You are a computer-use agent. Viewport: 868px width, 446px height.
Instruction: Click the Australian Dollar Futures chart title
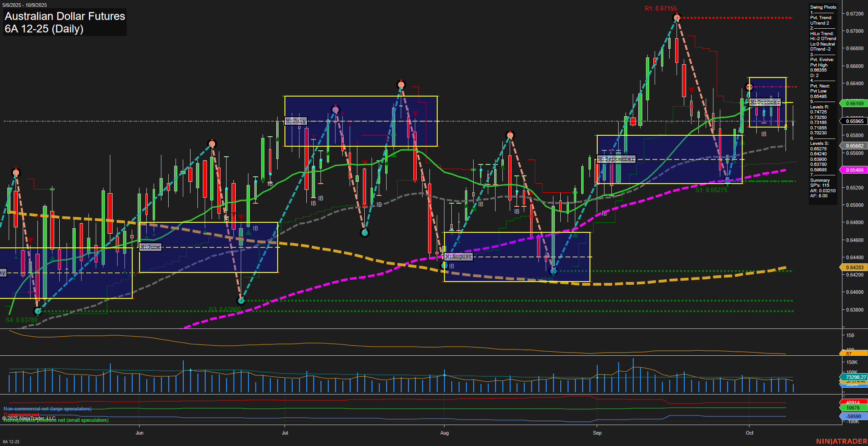coord(64,16)
